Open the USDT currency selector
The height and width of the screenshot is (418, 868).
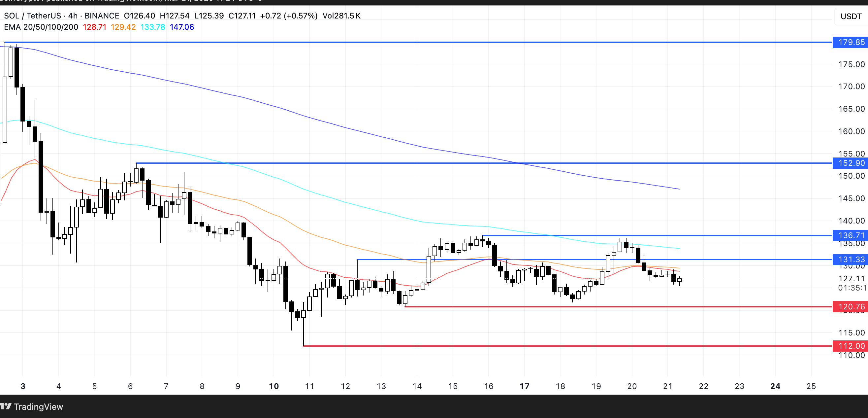(851, 16)
